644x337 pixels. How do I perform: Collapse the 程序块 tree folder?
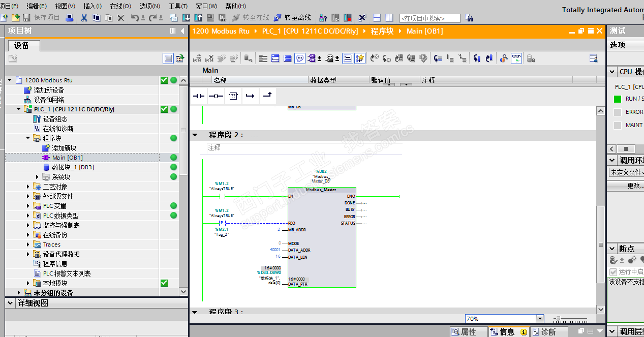(x=28, y=138)
